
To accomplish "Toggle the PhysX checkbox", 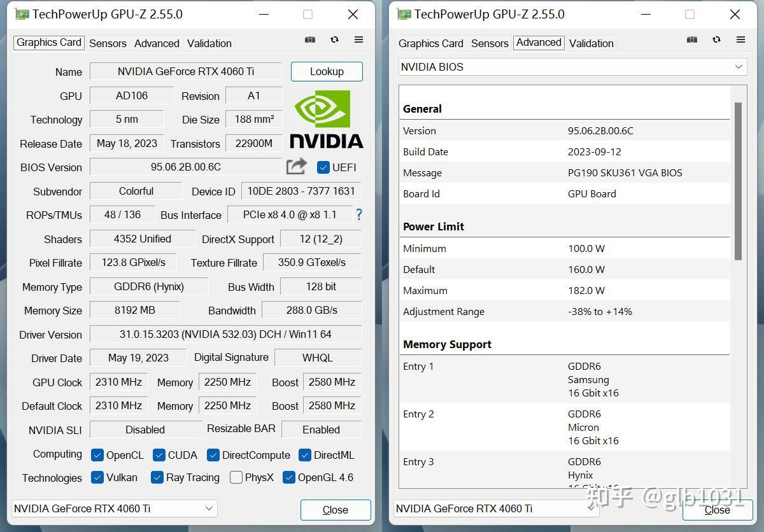I will click(236, 477).
